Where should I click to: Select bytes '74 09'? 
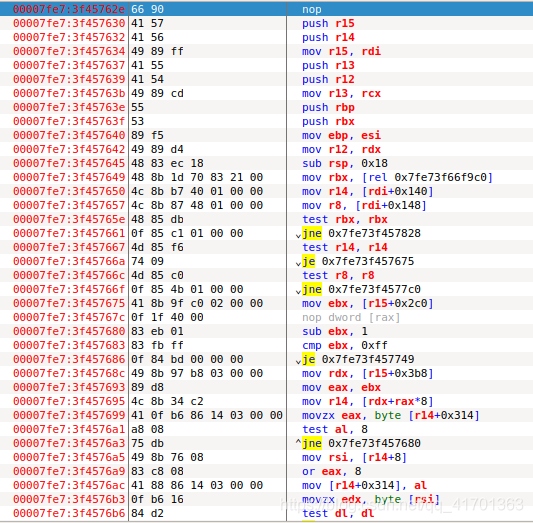[x=148, y=261]
